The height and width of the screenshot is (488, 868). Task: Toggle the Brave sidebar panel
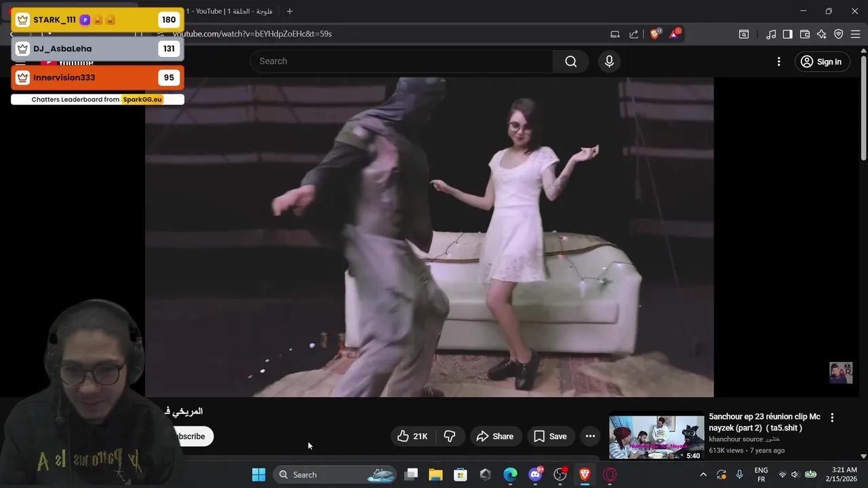click(x=787, y=34)
